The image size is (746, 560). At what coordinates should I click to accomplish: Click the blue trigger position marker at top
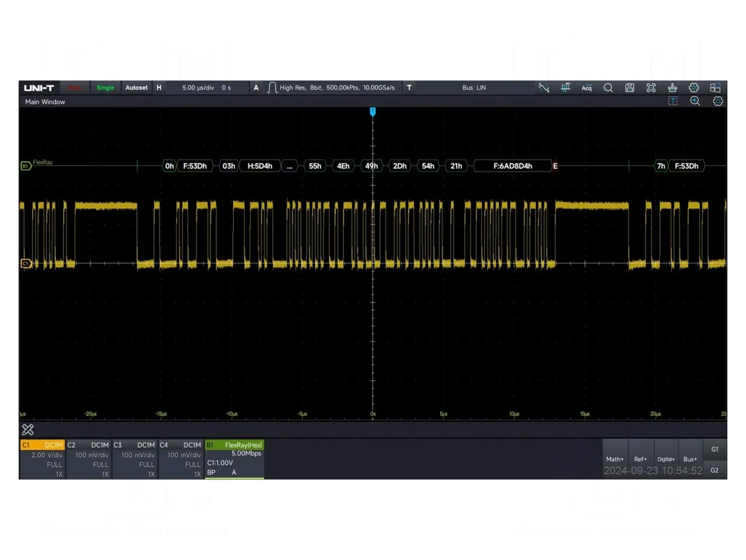[x=372, y=112]
